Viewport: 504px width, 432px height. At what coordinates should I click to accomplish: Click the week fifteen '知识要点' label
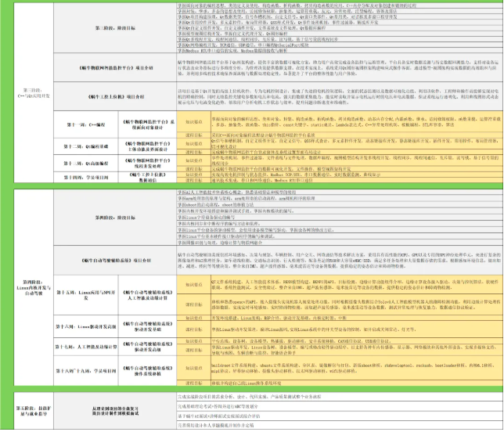coord(194,284)
